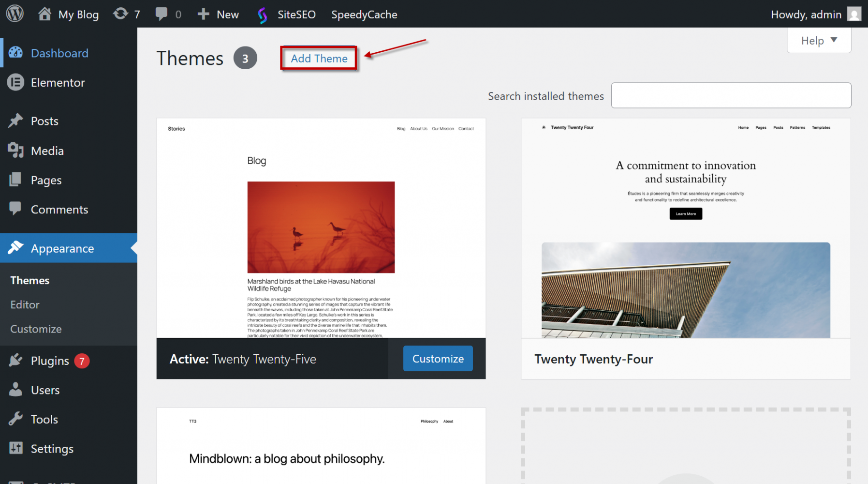Open the comments bubble icon in toolbar
The width and height of the screenshot is (868, 484).
pyautogui.click(x=162, y=14)
